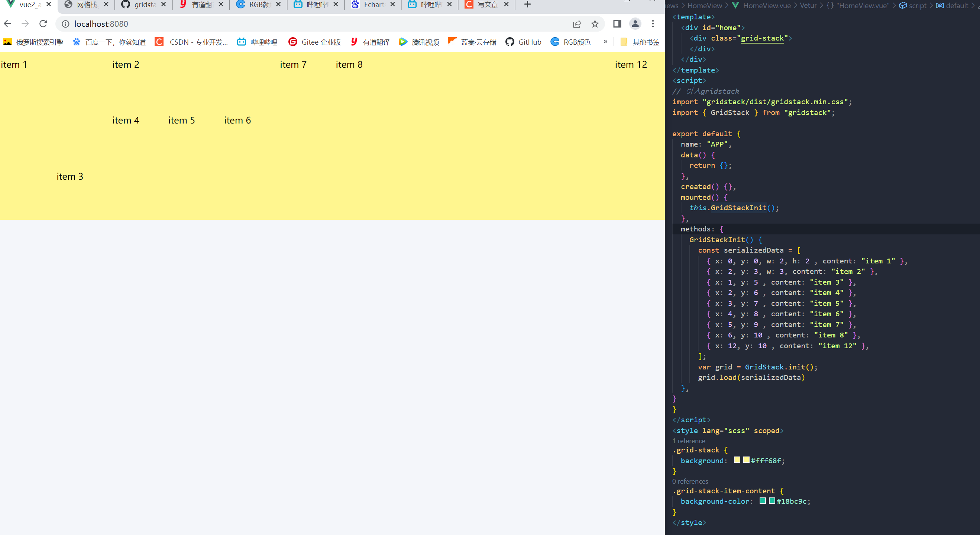This screenshot has height=535, width=980.
Task: Expand the HomeView.vue breadcrumb
Action: pos(766,5)
